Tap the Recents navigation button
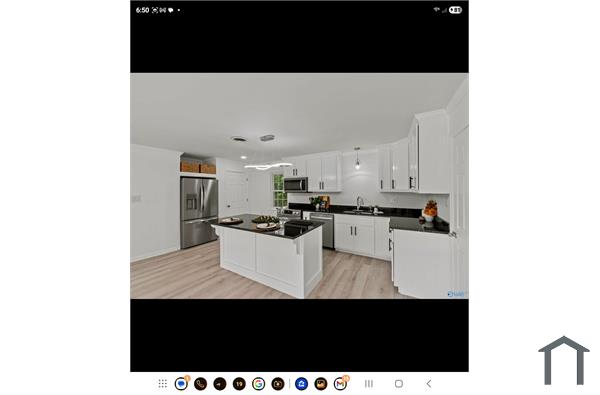The height and width of the screenshot is (395, 600). click(x=369, y=384)
